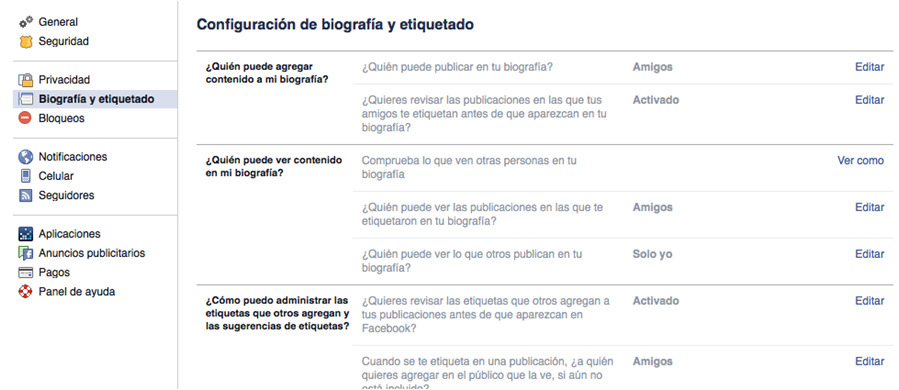Click the Biografía y etiquetado sidebar icon
The width and height of the screenshot is (899, 390).
point(26,99)
